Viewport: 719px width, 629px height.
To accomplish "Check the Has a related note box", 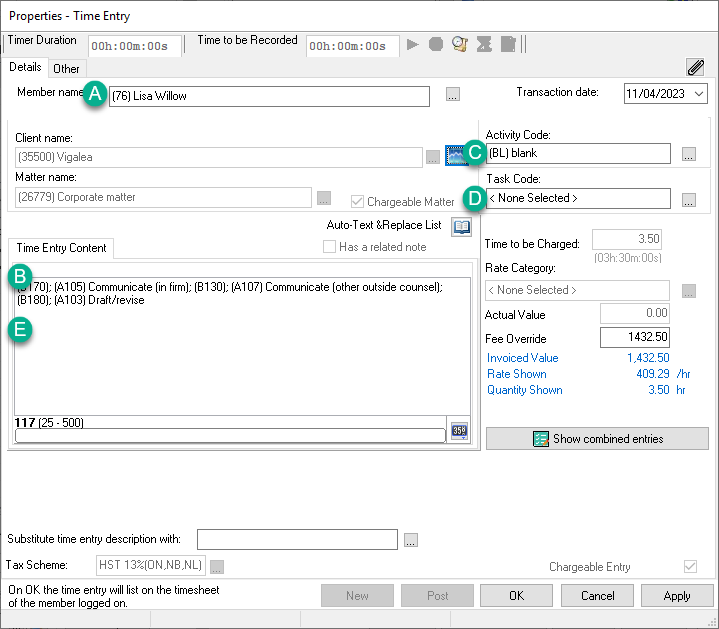I will [x=329, y=247].
